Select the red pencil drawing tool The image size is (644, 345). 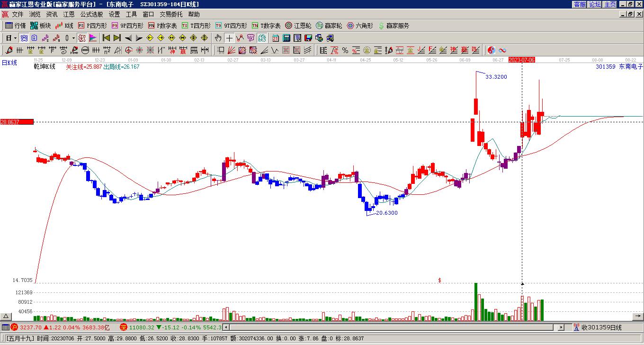click(9, 50)
